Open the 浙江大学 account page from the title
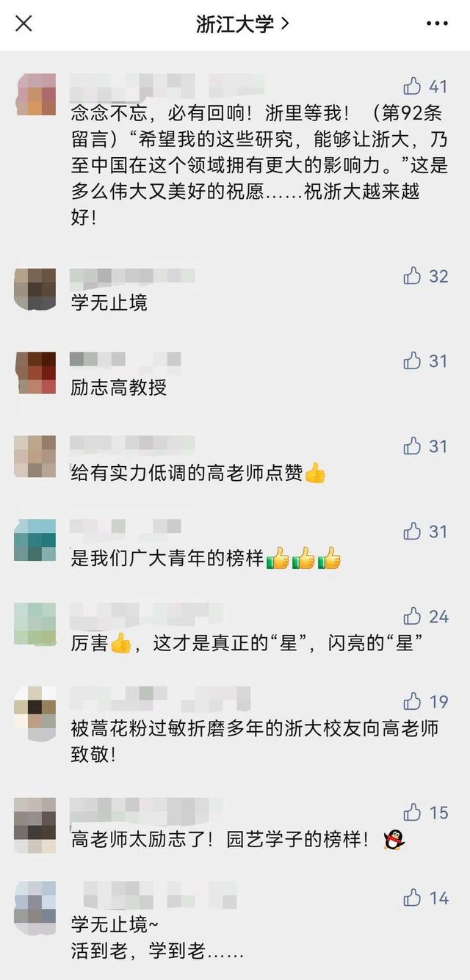Screen dimensions: 470x980 pyautogui.click(x=242, y=23)
